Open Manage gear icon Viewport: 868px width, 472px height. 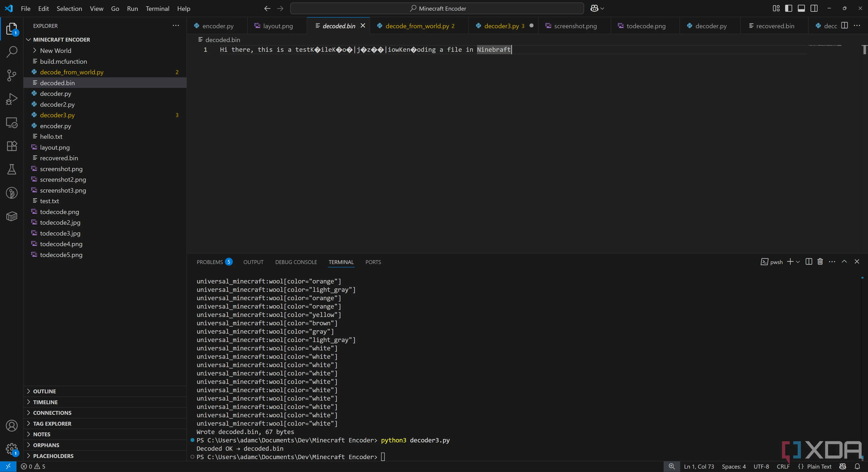coord(12,449)
